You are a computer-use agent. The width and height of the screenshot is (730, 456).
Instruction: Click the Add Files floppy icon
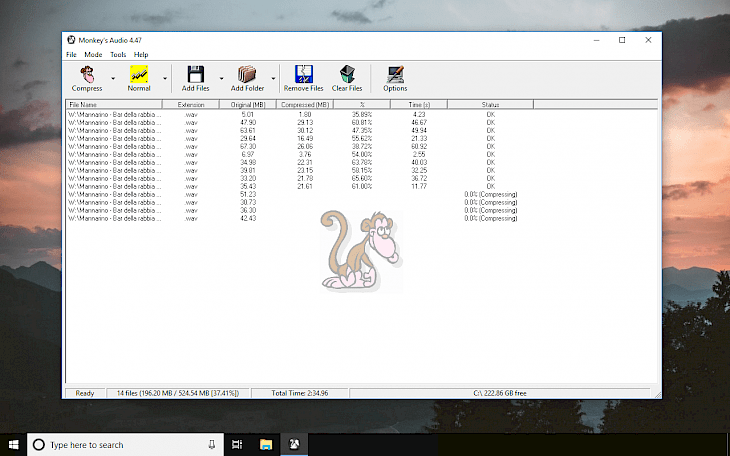pos(196,75)
